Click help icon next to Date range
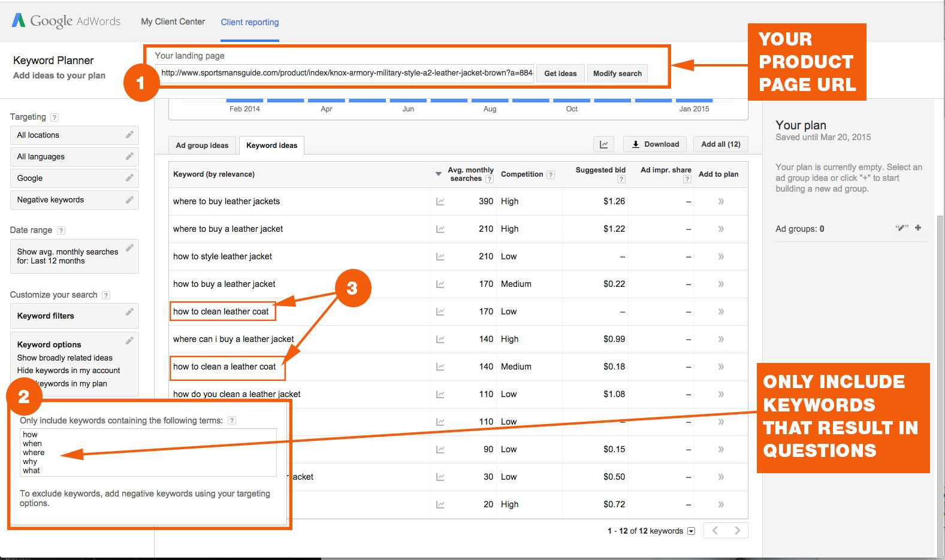This screenshot has width=945, height=560. click(x=61, y=231)
